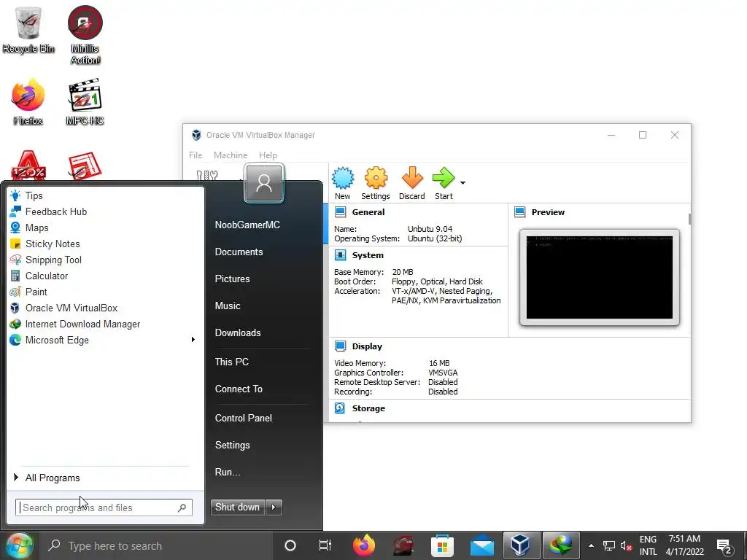Select the MPC-HC desktop icon
The image size is (747, 560).
point(85,103)
